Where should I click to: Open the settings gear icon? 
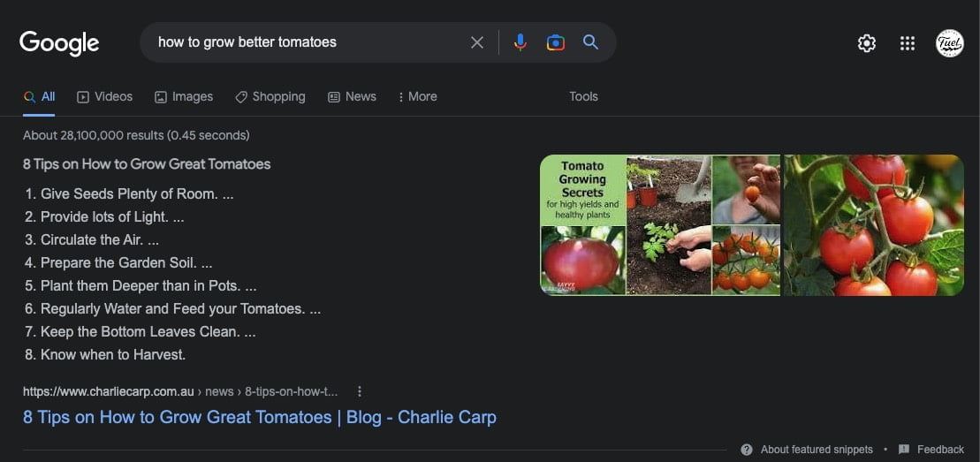click(x=866, y=43)
